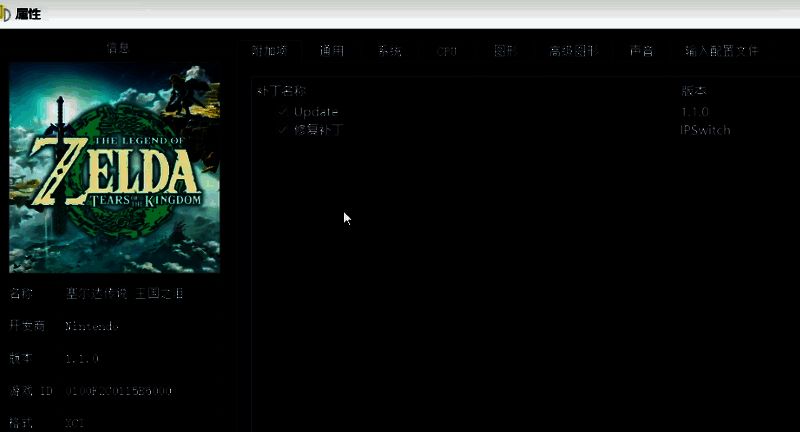This screenshot has width=800, height=432.
Task: Open the CPU settings tab
Action: tap(447, 51)
